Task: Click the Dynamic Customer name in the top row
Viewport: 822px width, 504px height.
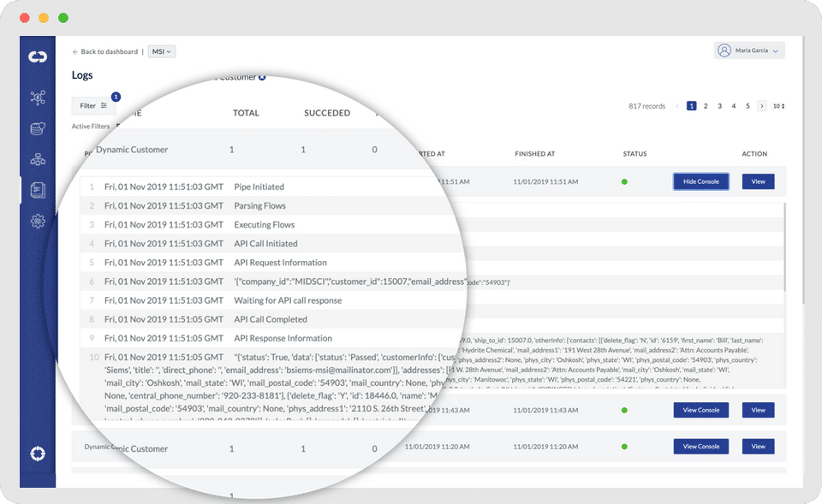Action: pyautogui.click(x=132, y=149)
